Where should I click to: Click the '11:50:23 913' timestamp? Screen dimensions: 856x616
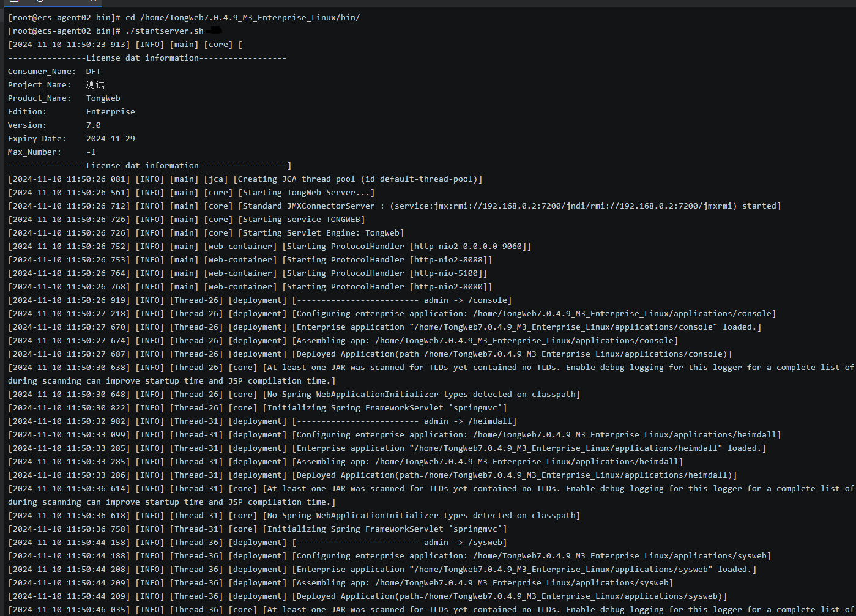96,44
